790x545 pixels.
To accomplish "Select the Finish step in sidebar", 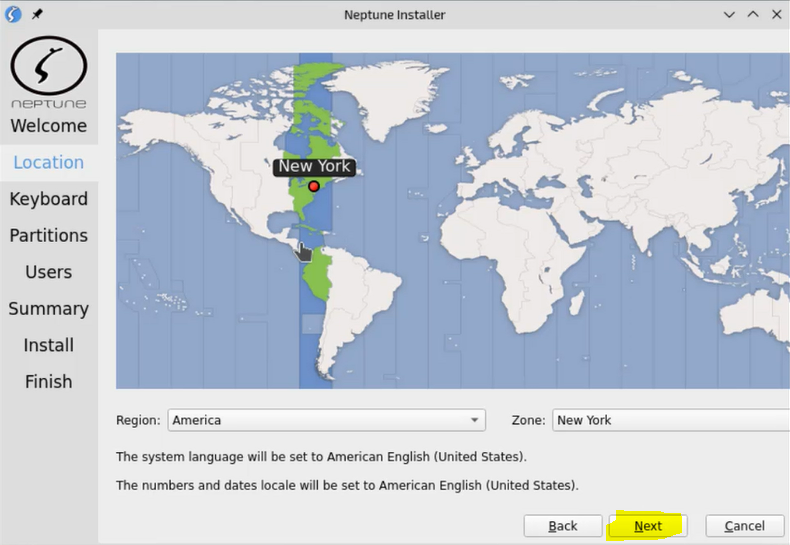I will tap(49, 381).
